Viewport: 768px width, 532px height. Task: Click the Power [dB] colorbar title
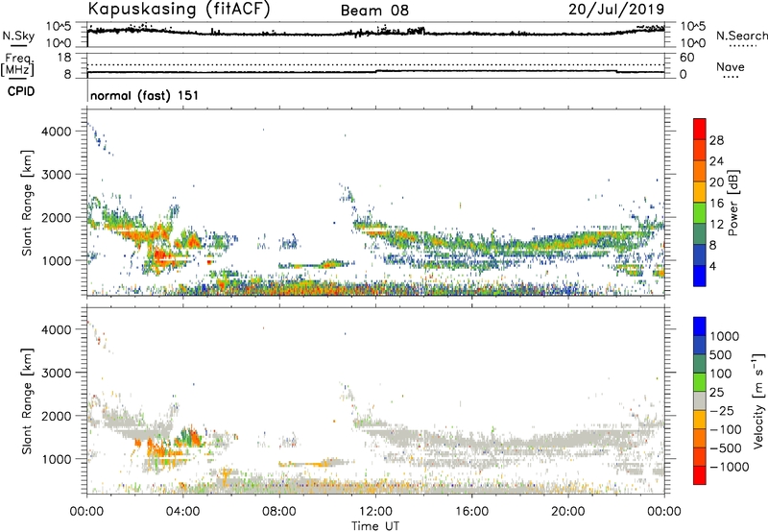click(x=732, y=203)
